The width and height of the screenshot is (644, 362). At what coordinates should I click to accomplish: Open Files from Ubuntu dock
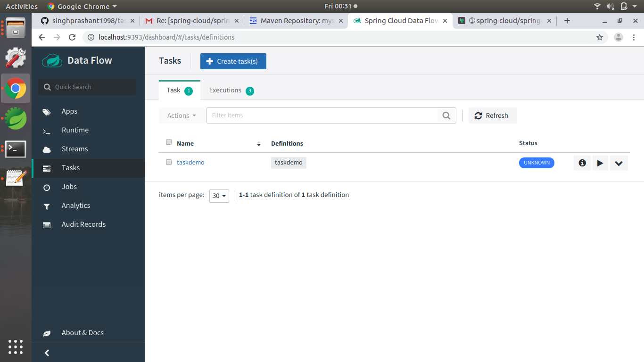(16, 28)
